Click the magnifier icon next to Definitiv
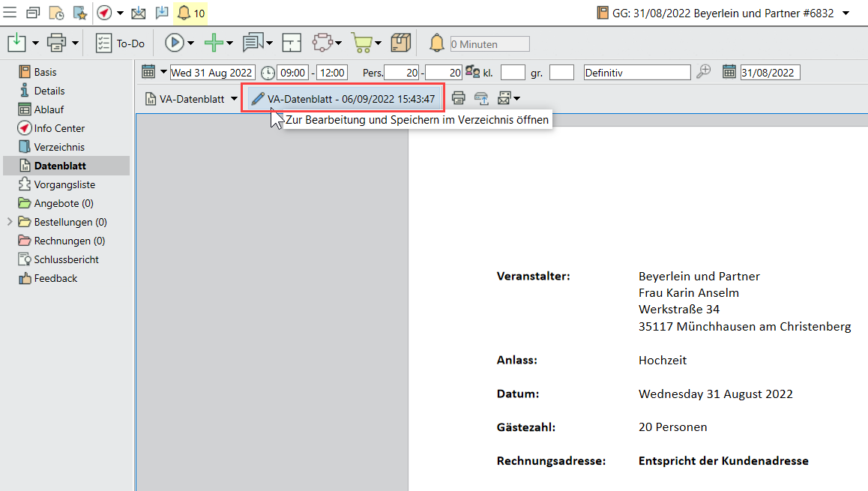Image resolution: width=868 pixels, height=491 pixels. [703, 72]
